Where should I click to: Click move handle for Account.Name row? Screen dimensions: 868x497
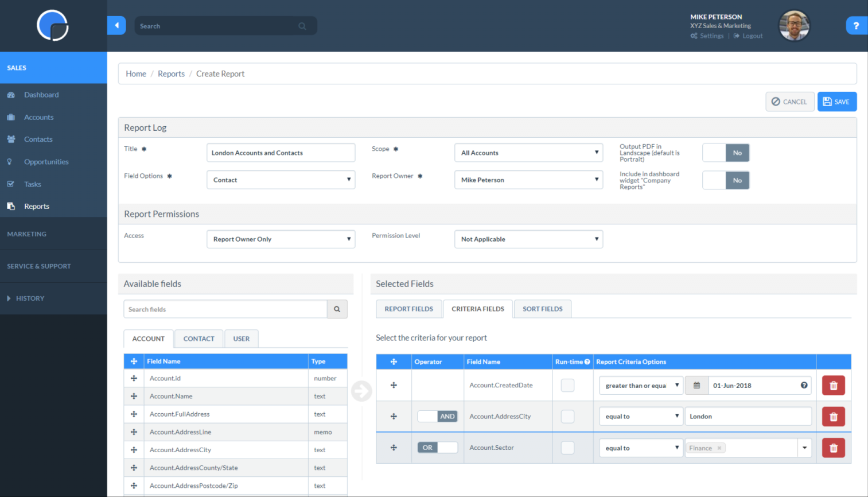click(x=134, y=396)
